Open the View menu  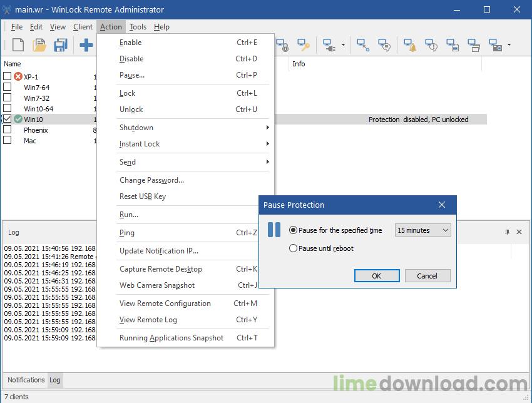click(58, 27)
